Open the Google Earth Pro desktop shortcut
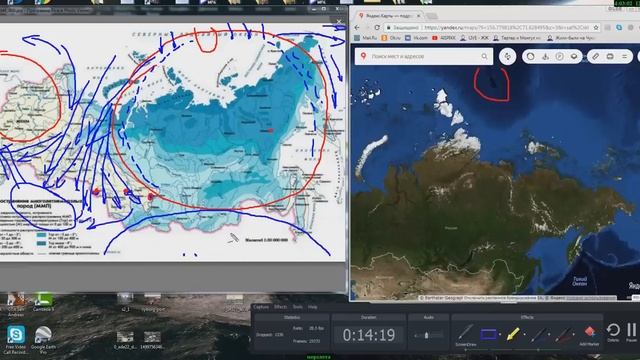Viewport: 640px width, 360px height. 43,340
